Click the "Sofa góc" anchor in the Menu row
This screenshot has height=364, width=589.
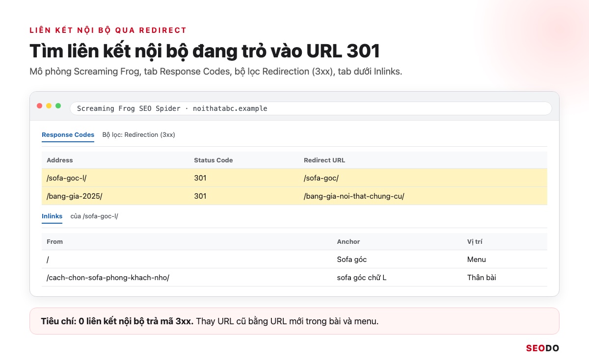[x=352, y=260]
